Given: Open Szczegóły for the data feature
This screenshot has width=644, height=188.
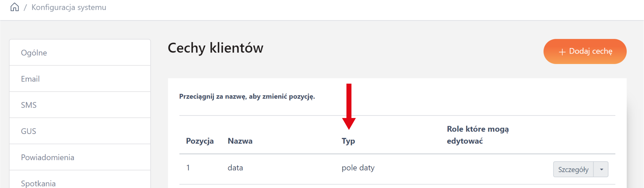Looking at the screenshot, I should point(573,169).
